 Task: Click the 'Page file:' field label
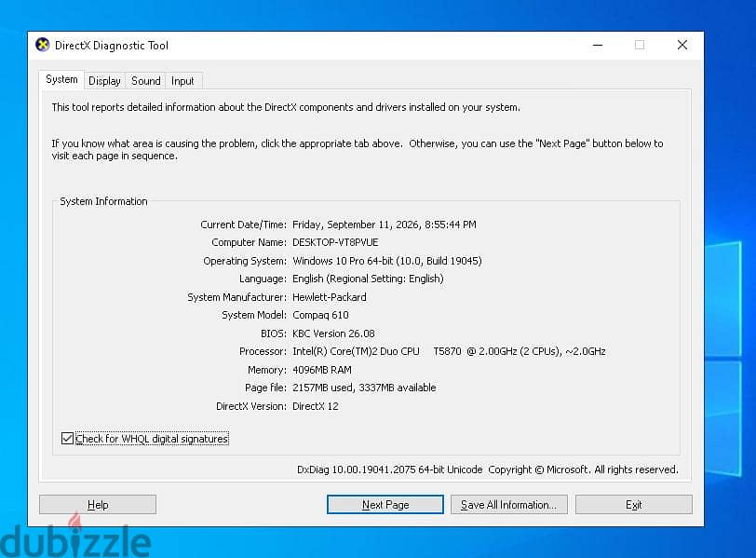pos(265,388)
